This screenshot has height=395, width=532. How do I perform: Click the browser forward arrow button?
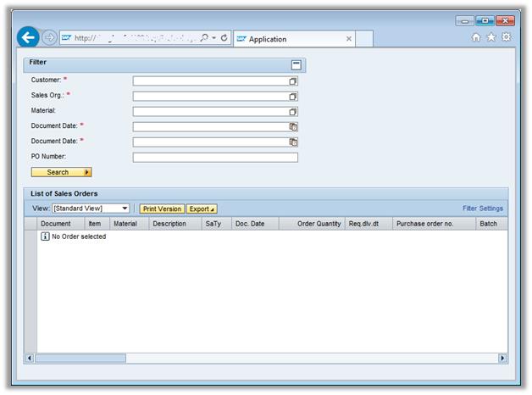click(x=49, y=37)
